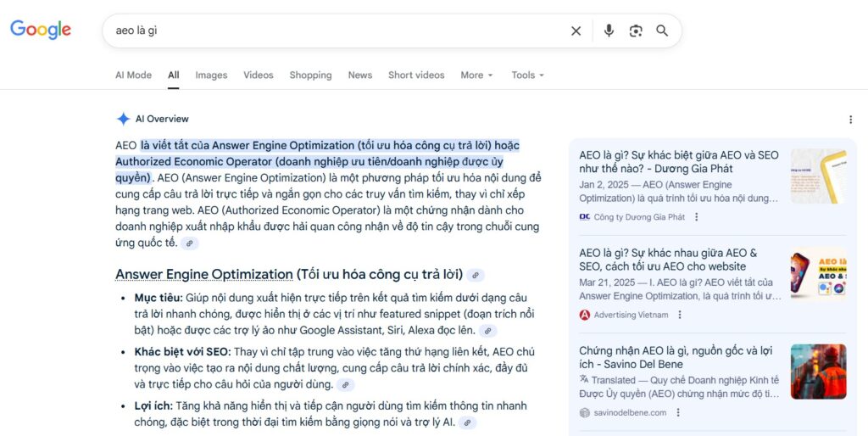Open AI Overview three-dot options menu
The width and height of the screenshot is (868, 436).
850,120
